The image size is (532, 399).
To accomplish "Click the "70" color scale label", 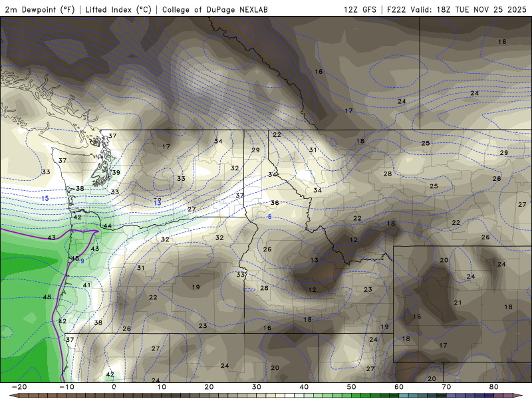I will point(446,387).
